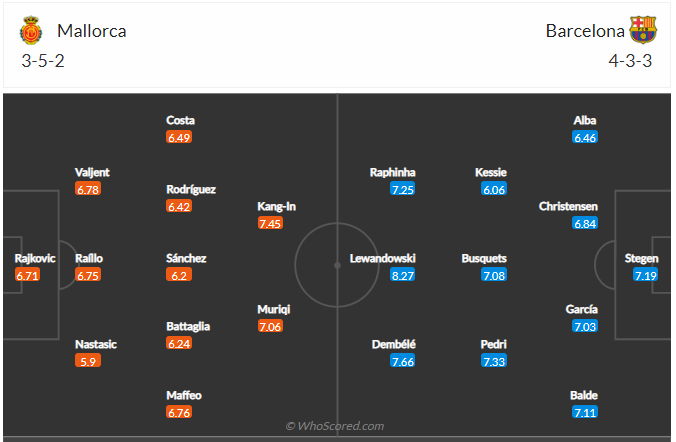This screenshot has height=442, width=676.
Task: Click the Barcelona club crest icon
Action: (x=643, y=31)
